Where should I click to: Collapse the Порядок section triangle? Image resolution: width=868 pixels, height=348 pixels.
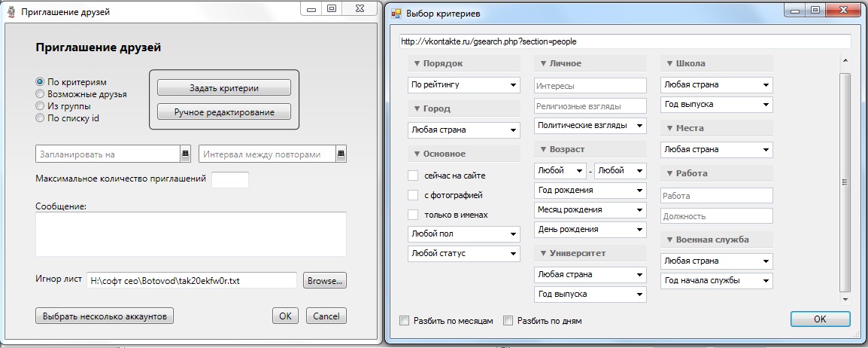(417, 64)
